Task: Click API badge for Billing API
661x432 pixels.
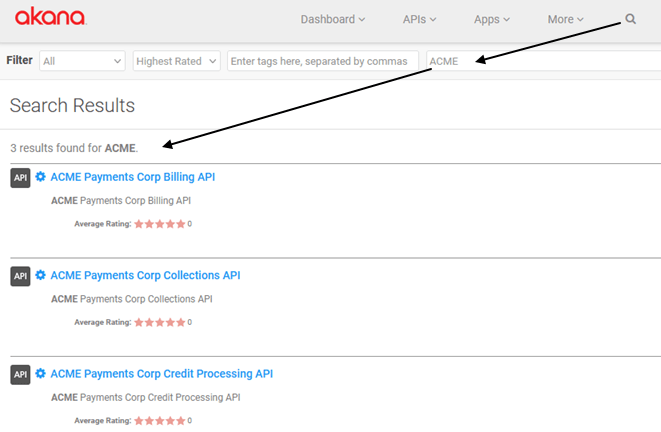Action: pyautogui.click(x=20, y=177)
